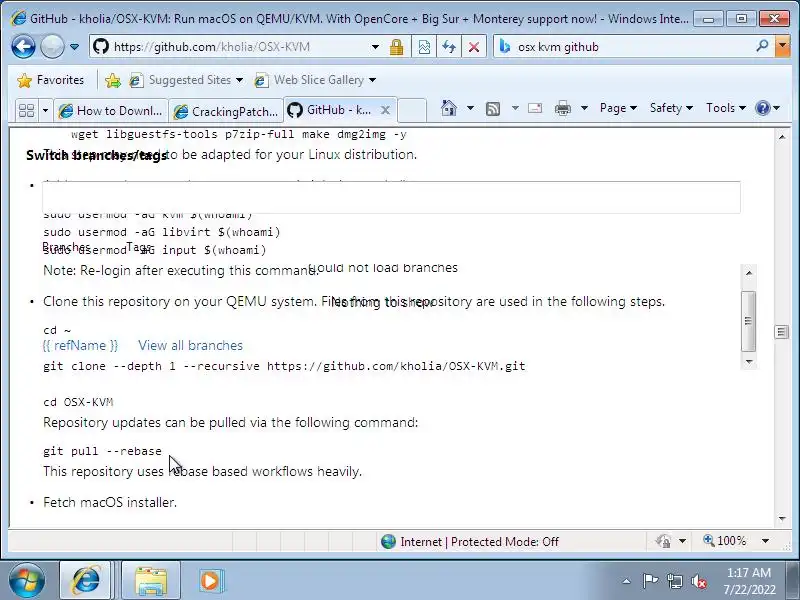Show hidden tray icons arrow
800x600 pixels.
[x=626, y=581]
